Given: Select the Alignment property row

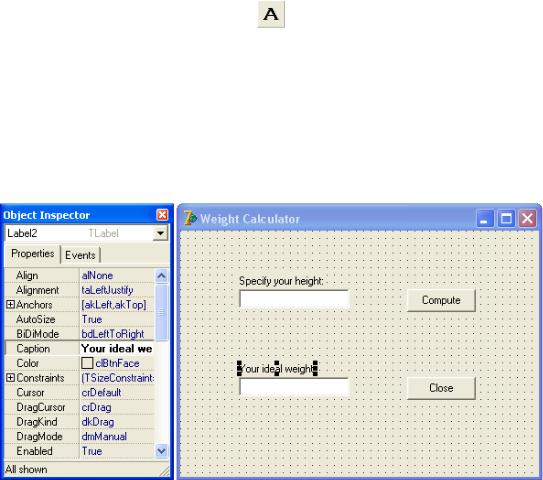Looking at the screenshot, I should pyautogui.click(x=79, y=290).
